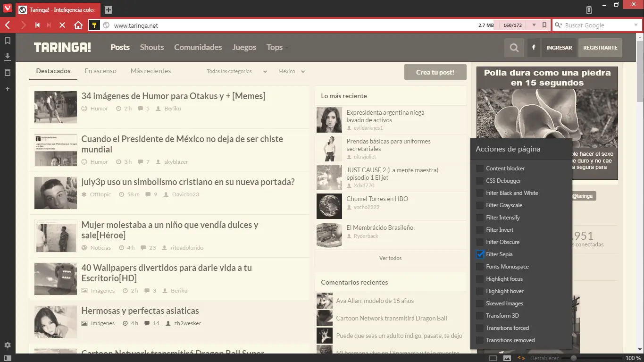Click the tab tiling icon in status bar
Viewport: 644px width, 362px height.
(x=493, y=358)
